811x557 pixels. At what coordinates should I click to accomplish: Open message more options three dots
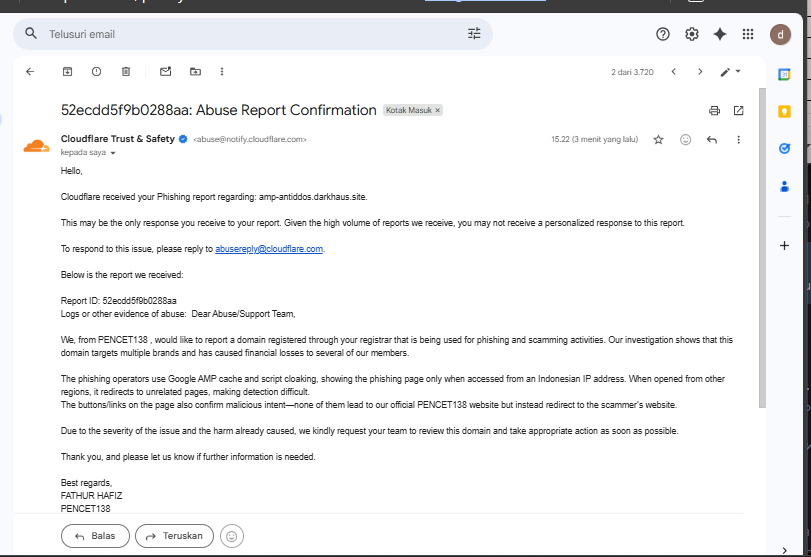point(739,140)
